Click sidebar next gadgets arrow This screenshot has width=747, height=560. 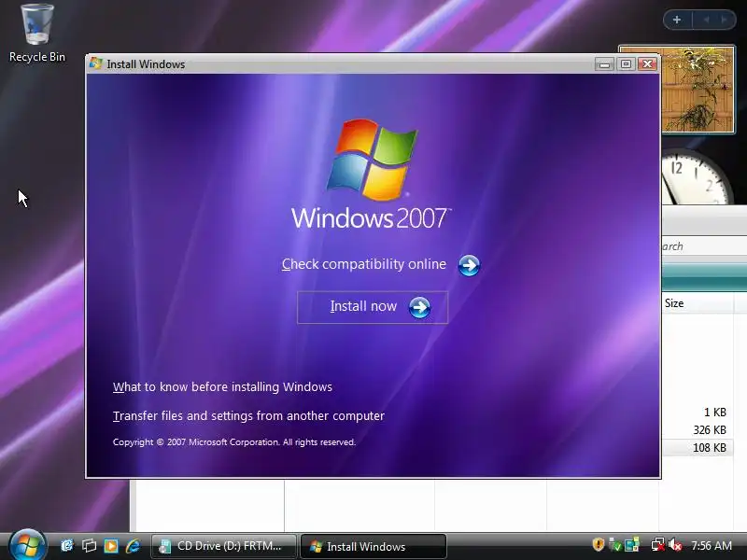click(x=725, y=20)
